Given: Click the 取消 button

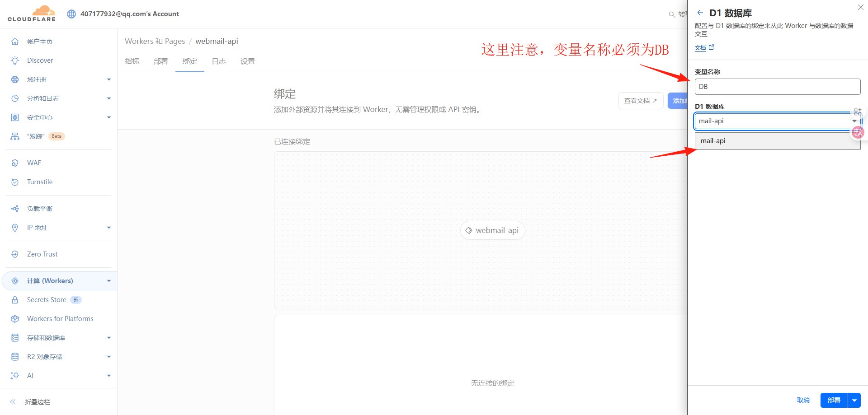Looking at the screenshot, I should click(x=803, y=400).
